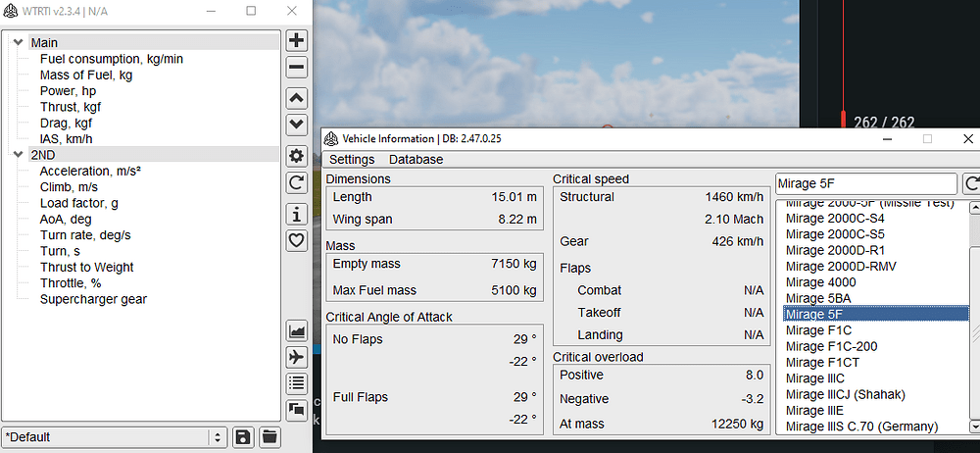980x453 pixels.
Task: Click the refresh icon in WTRTI sidebar
Action: [x=296, y=182]
